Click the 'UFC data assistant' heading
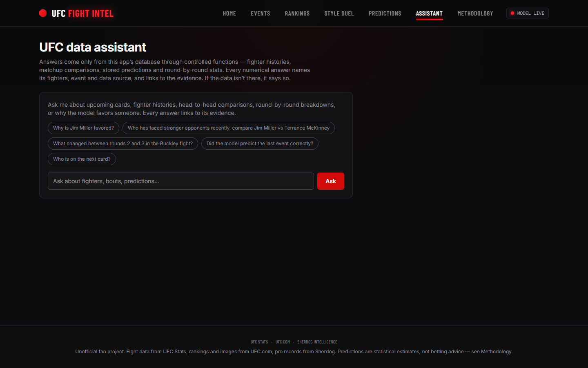 point(93,47)
